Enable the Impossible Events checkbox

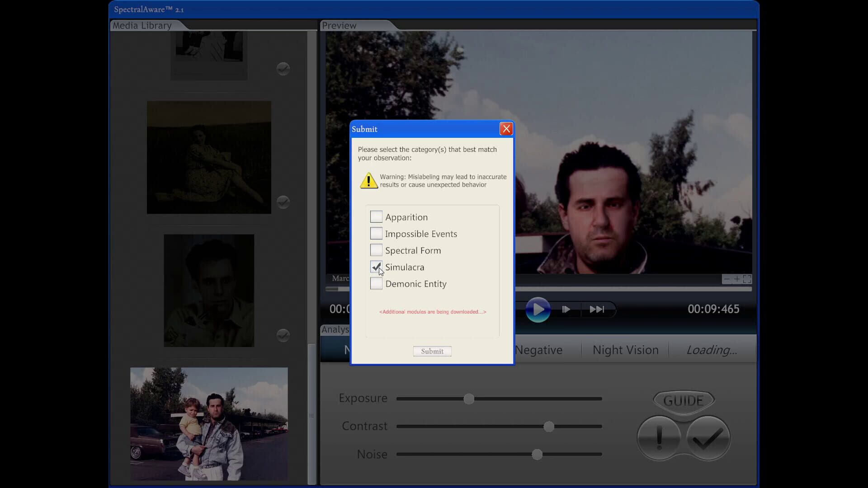(x=376, y=233)
